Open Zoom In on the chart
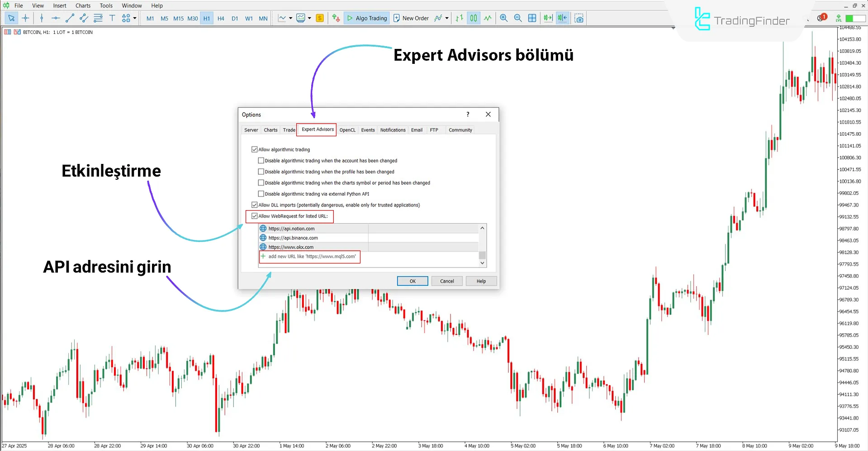The image size is (868, 451). point(503,18)
